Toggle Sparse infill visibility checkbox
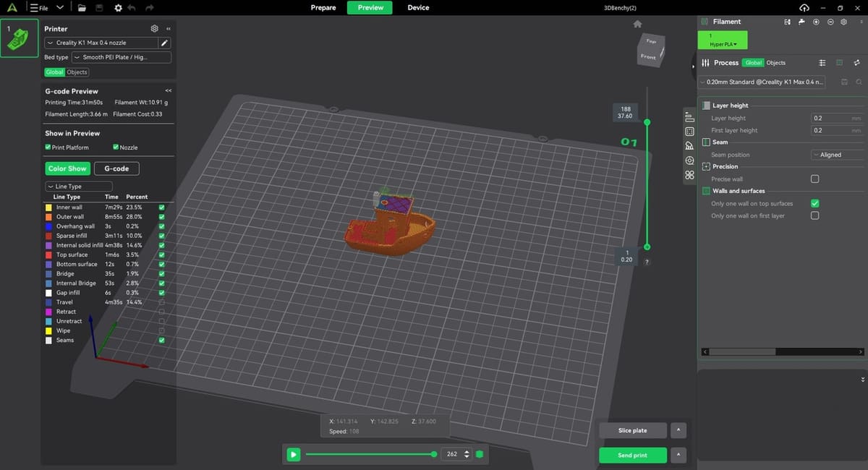Viewport: 868px width, 470px height. pos(161,236)
